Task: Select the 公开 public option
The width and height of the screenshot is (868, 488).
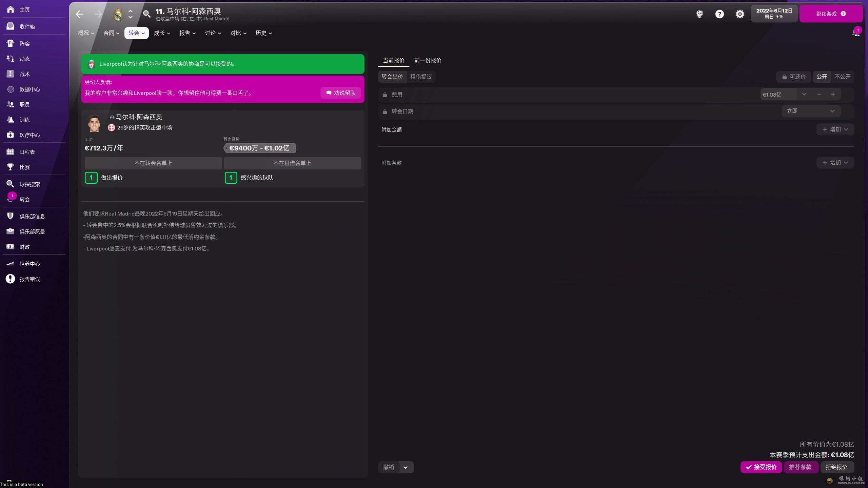Action: click(x=822, y=77)
